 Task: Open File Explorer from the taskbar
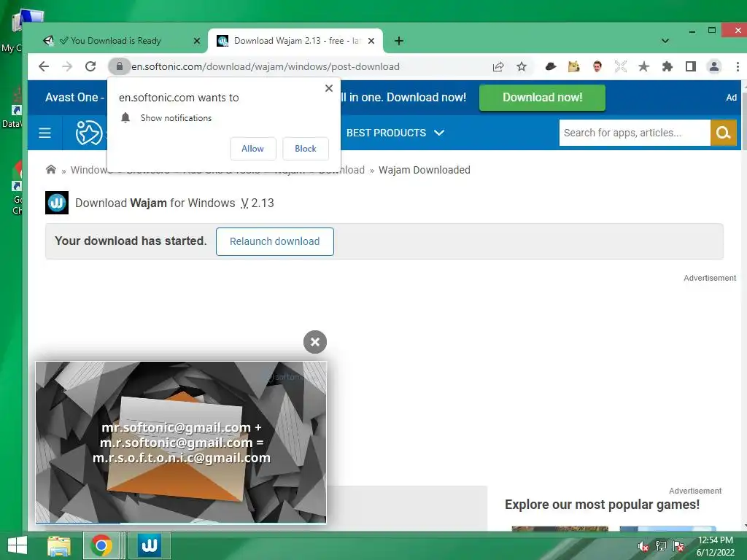pos(59,545)
